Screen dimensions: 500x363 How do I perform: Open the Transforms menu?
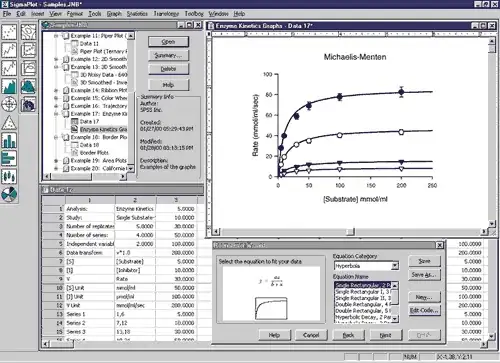point(166,14)
